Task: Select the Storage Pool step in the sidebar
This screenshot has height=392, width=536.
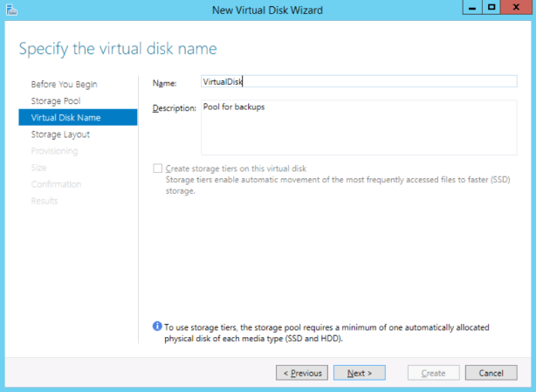Action: click(58, 100)
